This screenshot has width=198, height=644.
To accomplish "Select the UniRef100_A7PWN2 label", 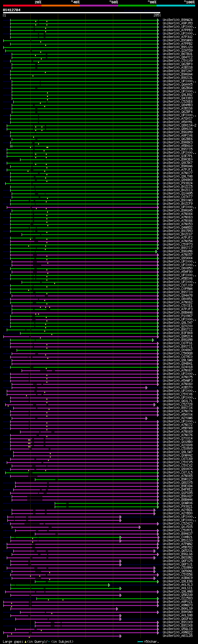I will tap(178, 544).
